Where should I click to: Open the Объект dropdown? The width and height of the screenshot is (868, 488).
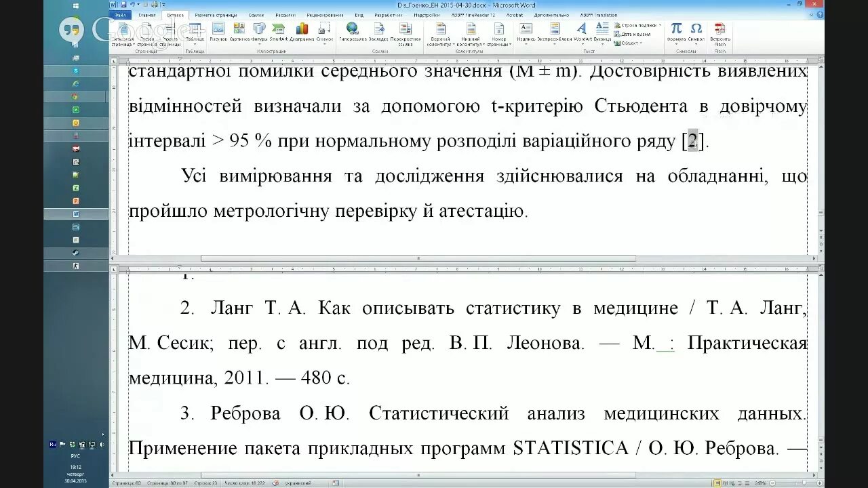629,43
